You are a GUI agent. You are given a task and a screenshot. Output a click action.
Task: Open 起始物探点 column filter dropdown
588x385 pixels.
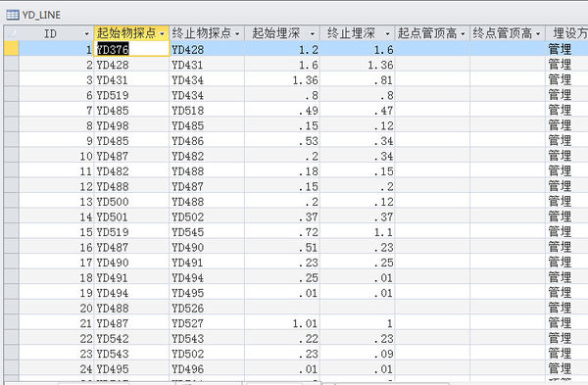(x=162, y=34)
